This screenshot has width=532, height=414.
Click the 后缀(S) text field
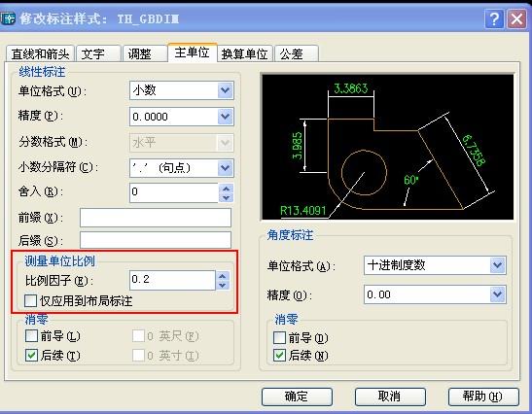point(156,240)
